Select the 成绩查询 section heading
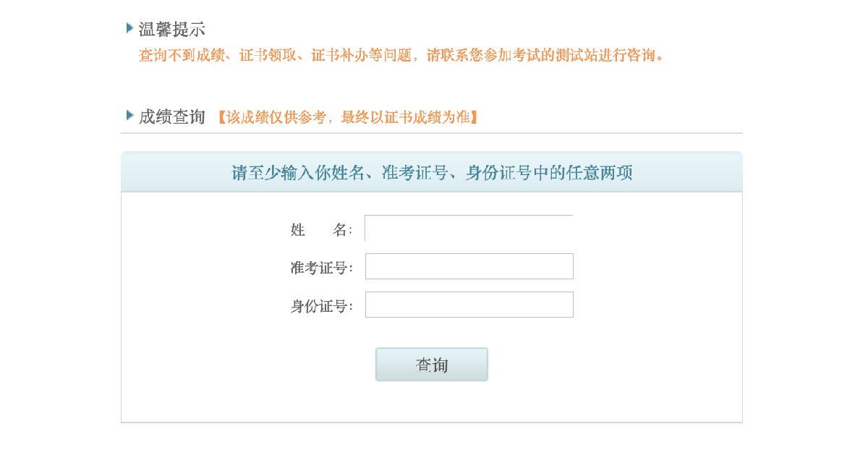The image size is (868, 458). click(x=172, y=116)
